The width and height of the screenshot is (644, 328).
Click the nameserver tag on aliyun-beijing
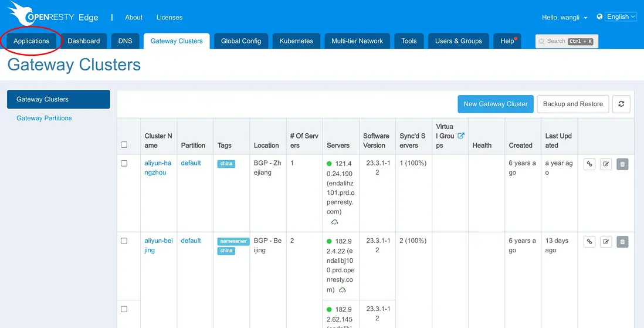click(233, 241)
